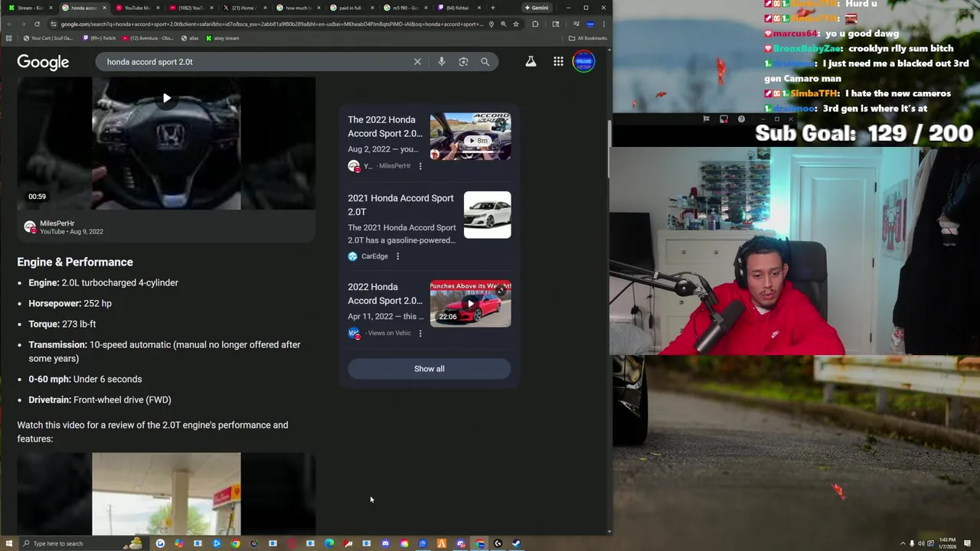
Task: Open 'The 2022 Honda Accord Sport 2.0...' result
Action: pyautogui.click(x=385, y=126)
